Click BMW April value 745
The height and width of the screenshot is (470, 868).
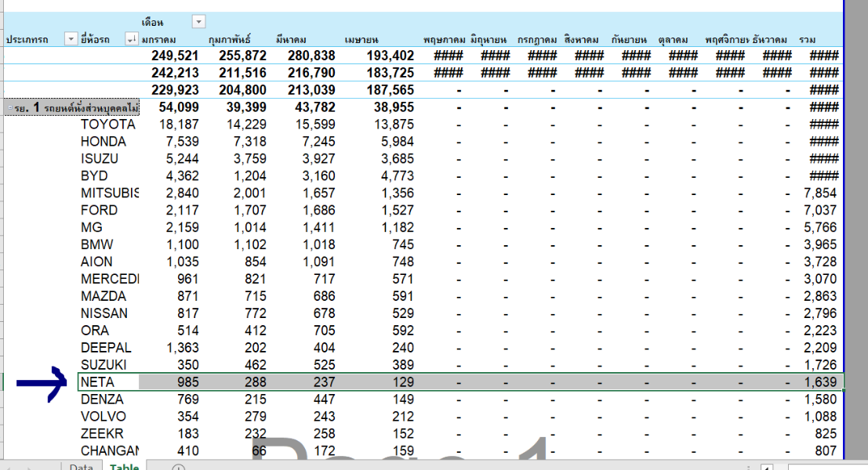(x=403, y=244)
